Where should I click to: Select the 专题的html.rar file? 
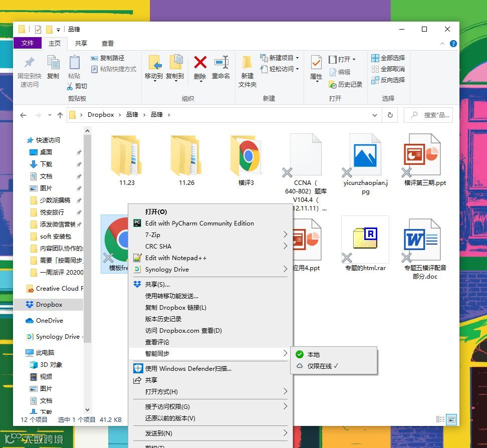pos(365,245)
